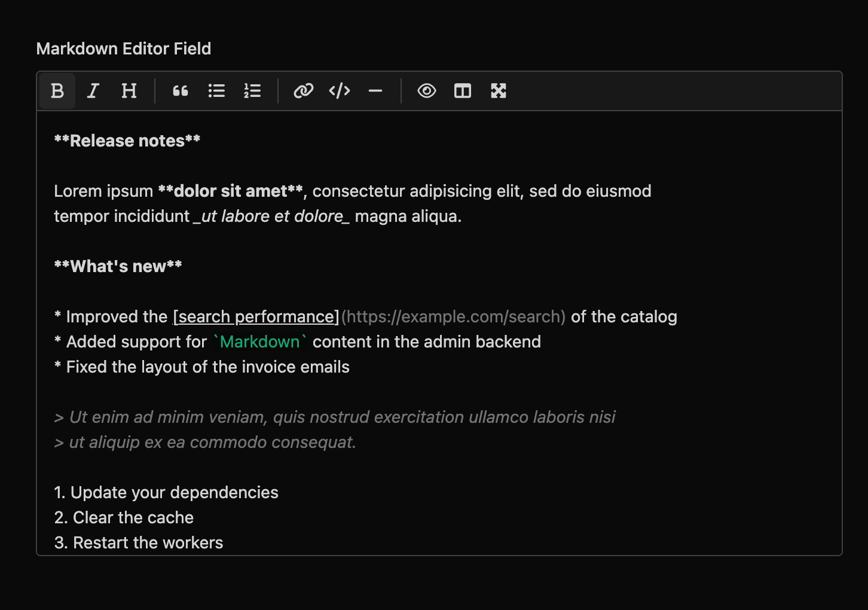Click italic text '_ut labore et dolore_'
Screen dimensions: 868x610
271,216
